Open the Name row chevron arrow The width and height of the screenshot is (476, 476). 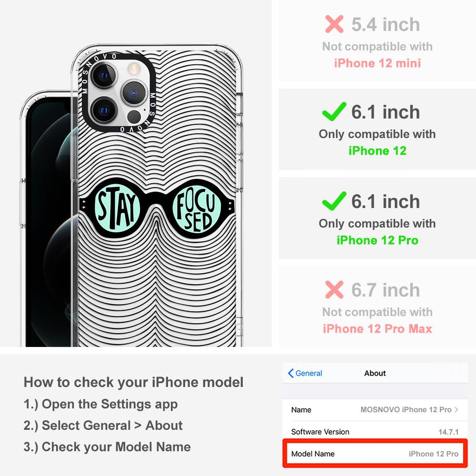click(x=456, y=409)
